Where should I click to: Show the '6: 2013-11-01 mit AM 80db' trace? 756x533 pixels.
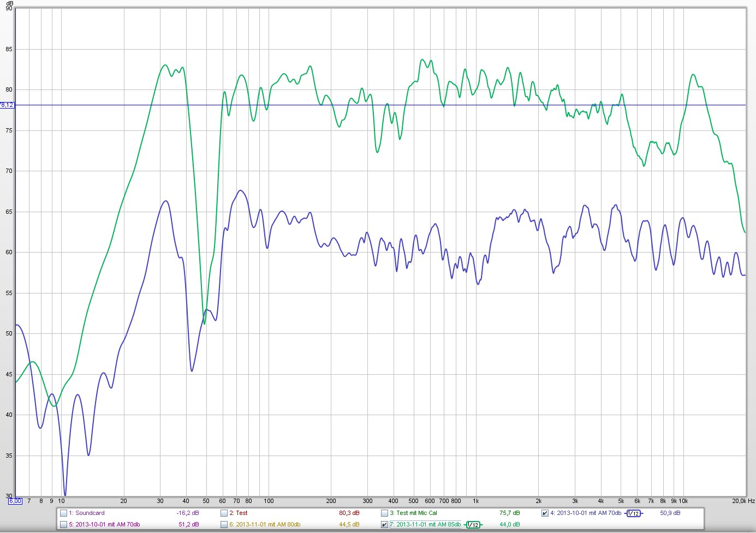pos(224,525)
